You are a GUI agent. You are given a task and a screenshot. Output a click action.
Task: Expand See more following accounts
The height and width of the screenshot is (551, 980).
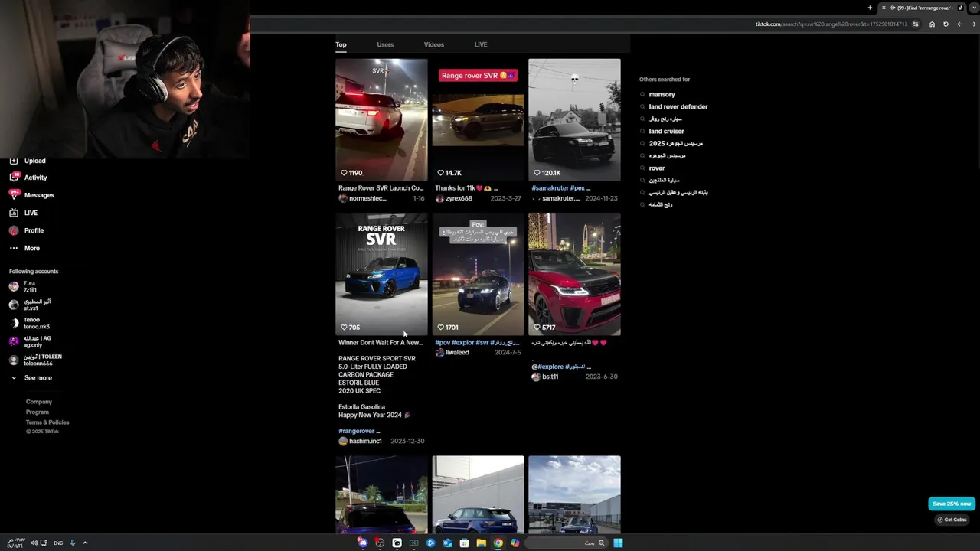[31, 378]
